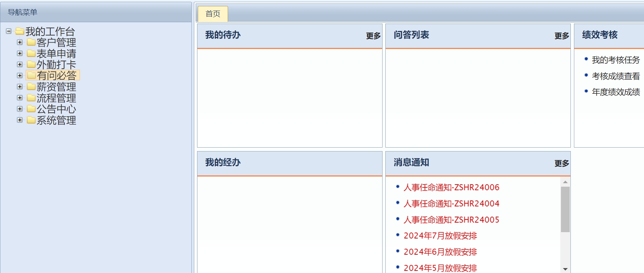Click the 外勤打卡 folder icon

(x=31, y=64)
